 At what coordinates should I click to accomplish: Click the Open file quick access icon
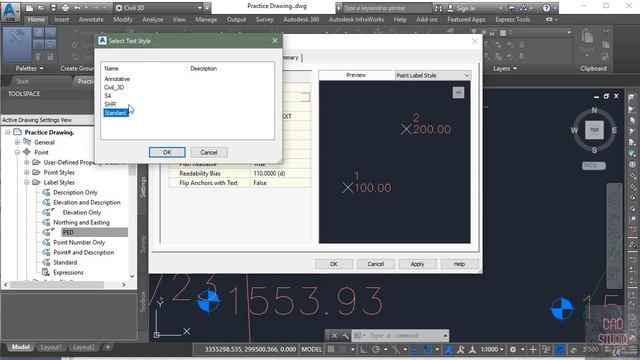click(x=41, y=8)
